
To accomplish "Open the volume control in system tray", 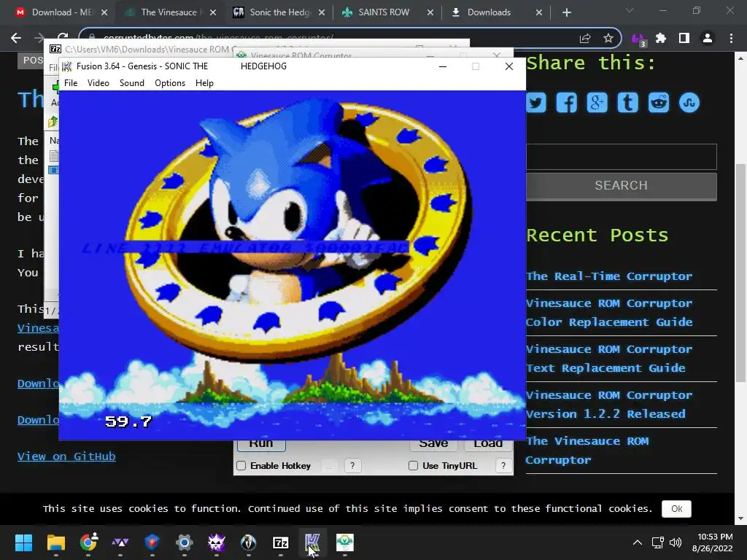I will (676, 542).
